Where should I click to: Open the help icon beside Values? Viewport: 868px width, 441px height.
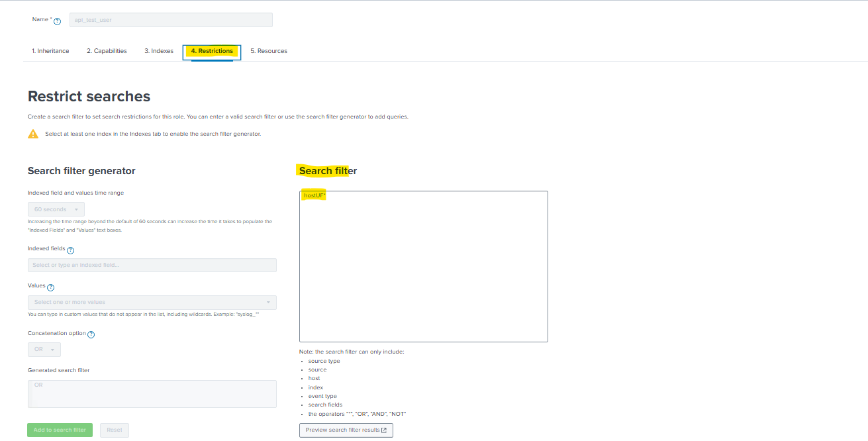(51, 287)
